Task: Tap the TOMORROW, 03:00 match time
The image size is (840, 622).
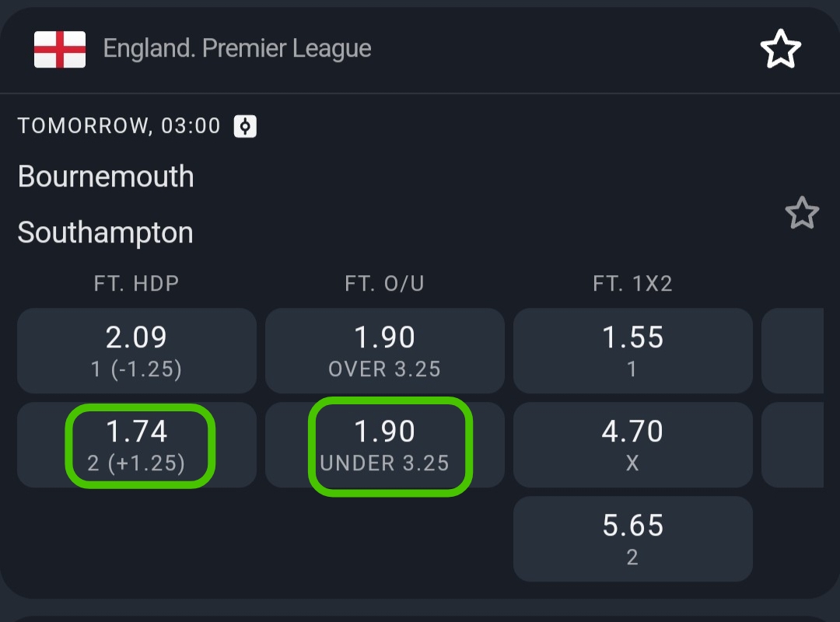Action: click(119, 126)
